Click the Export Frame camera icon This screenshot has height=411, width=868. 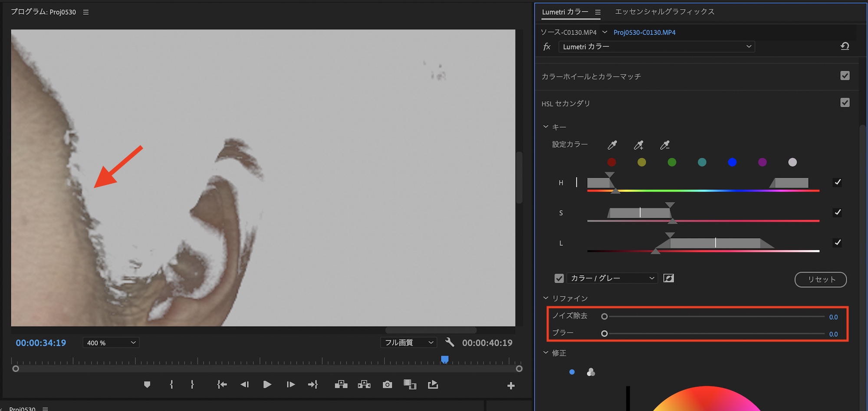(x=387, y=385)
